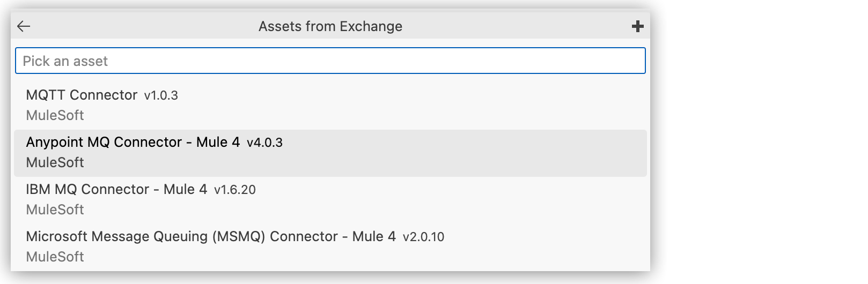Pick the last visible asset entry
Screen dimensions: 868x284
tap(330, 246)
